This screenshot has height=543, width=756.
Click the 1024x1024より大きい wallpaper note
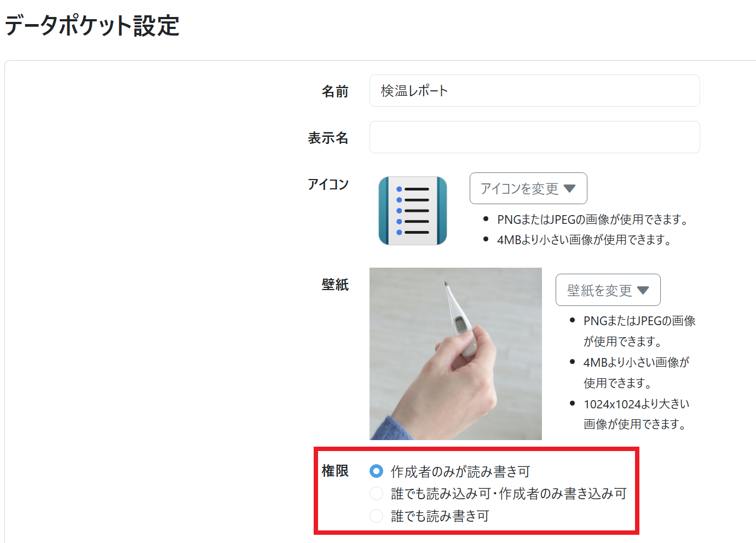[637, 414]
